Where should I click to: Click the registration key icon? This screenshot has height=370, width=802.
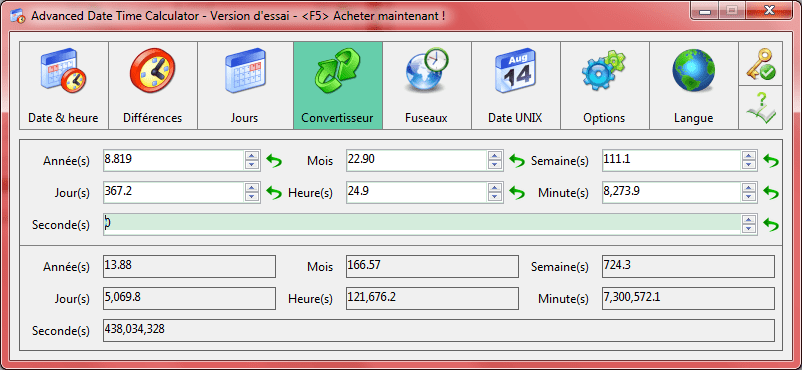tap(761, 64)
